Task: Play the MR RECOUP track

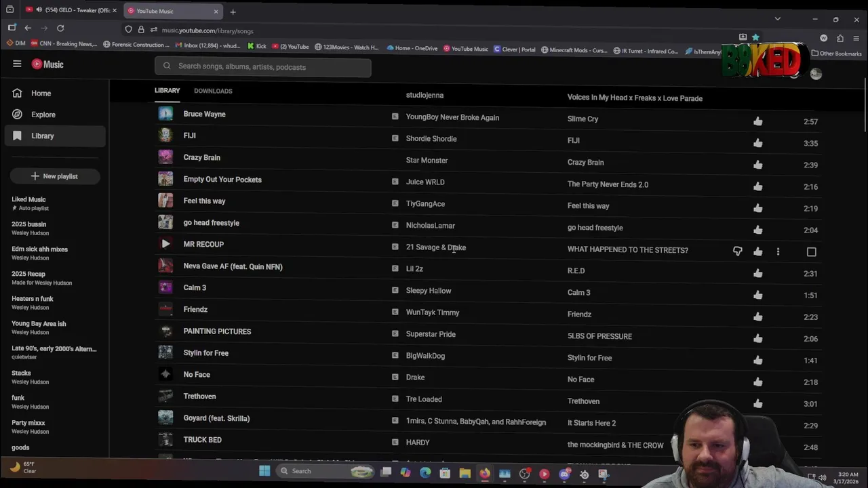Action: [x=165, y=244]
